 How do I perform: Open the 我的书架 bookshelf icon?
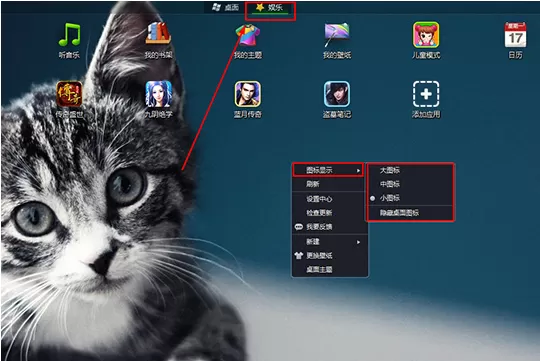(158, 34)
